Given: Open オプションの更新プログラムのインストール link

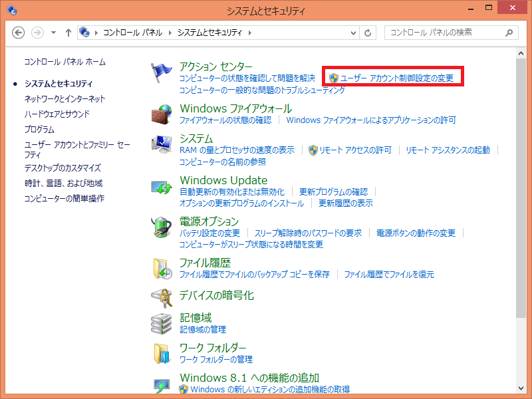Looking at the screenshot, I should point(241,203).
